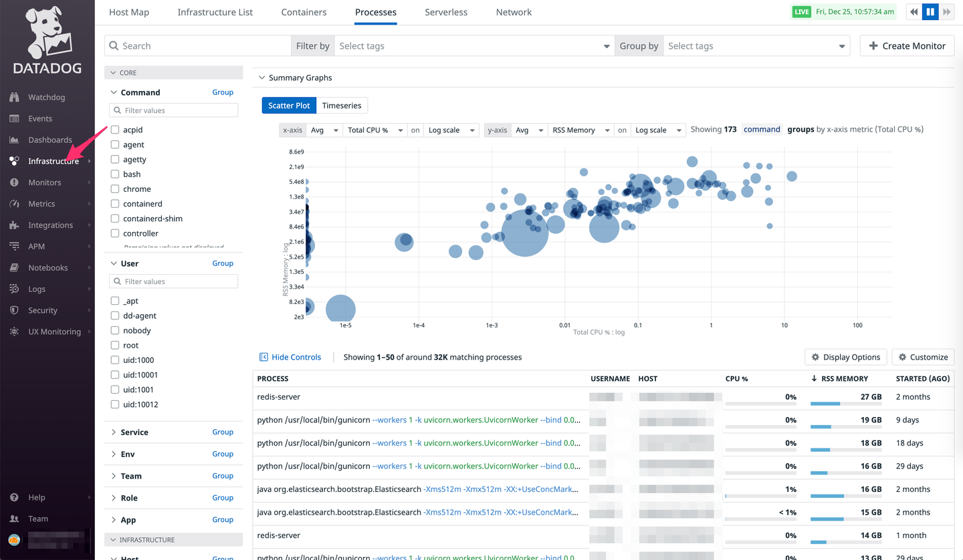Screen dimensions: 963x560
Task: Click the Hide Controls link
Action: tap(290, 357)
